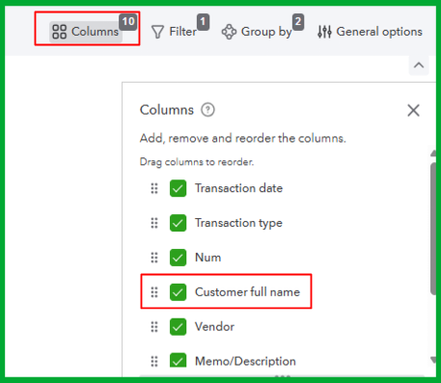Click the Memo/Description label text
This screenshot has height=383, width=441.
pyautogui.click(x=245, y=361)
